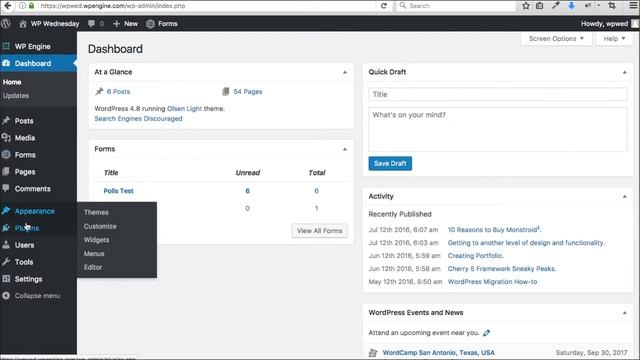Click the Pages icon in sidebar
640x360 pixels.
pos(6,172)
